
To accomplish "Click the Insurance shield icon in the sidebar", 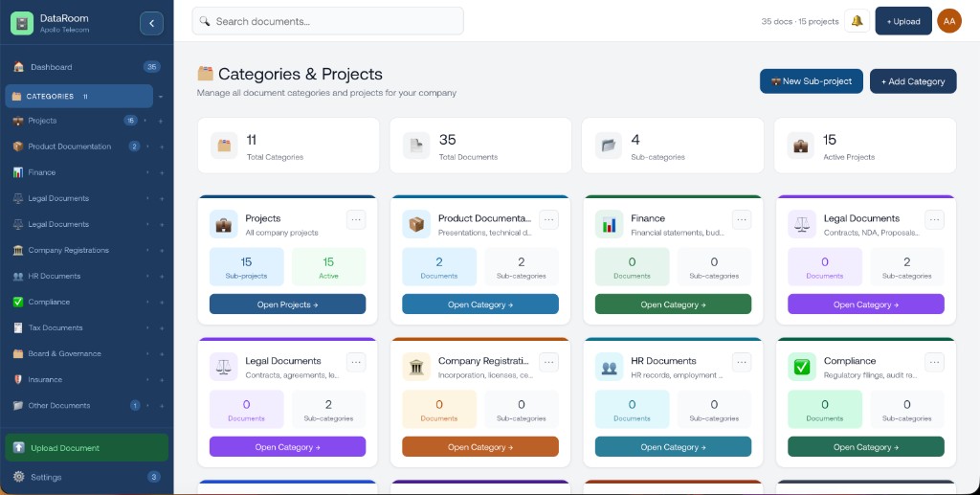I will tap(18, 379).
